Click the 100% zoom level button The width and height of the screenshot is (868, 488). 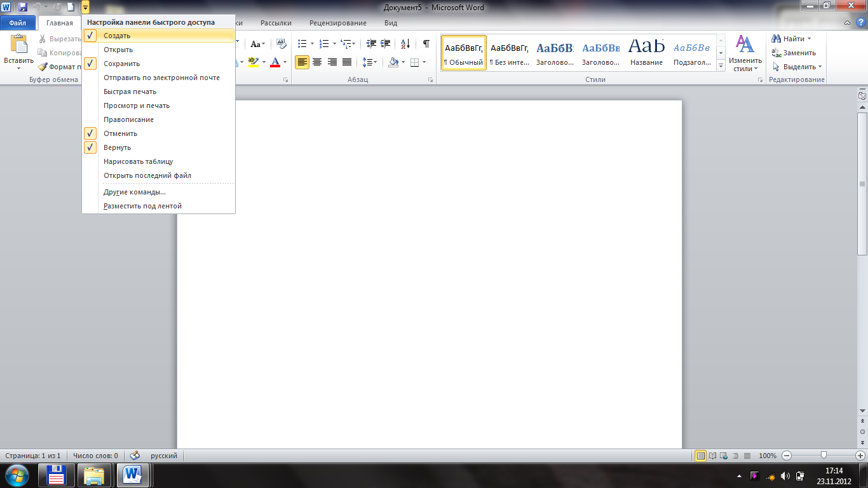768,456
